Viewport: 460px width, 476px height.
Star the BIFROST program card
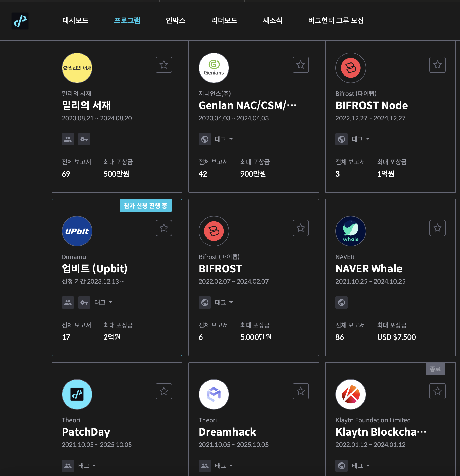[x=301, y=228]
